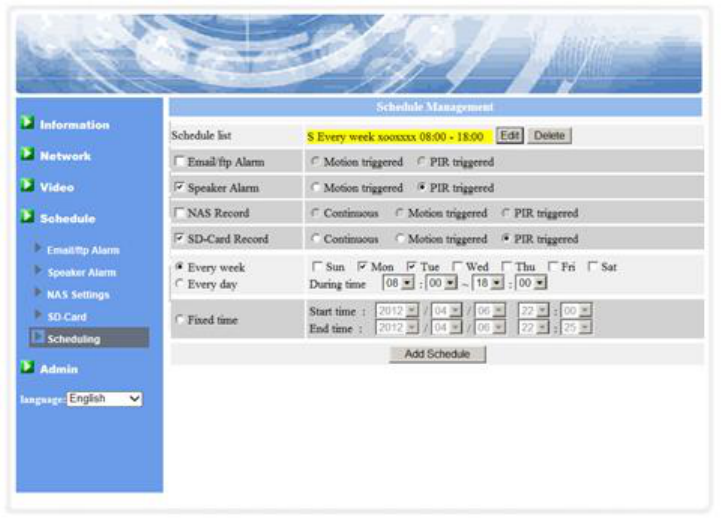Uncheck the SD-Card Record checkbox

180,238
